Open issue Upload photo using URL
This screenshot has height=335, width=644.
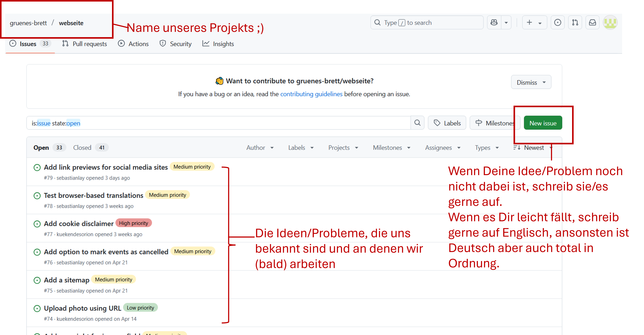click(x=82, y=308)
